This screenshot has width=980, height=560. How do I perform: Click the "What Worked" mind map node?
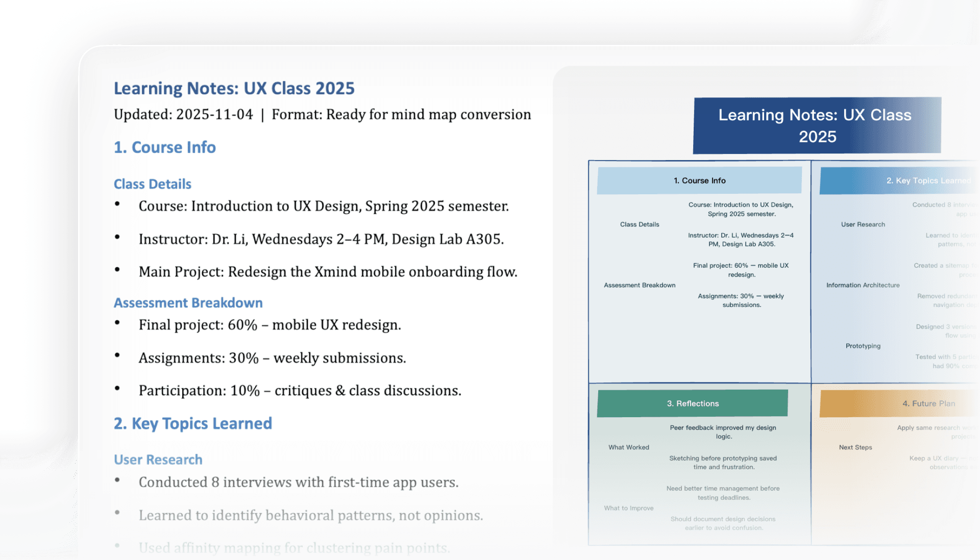click(629, 447)
